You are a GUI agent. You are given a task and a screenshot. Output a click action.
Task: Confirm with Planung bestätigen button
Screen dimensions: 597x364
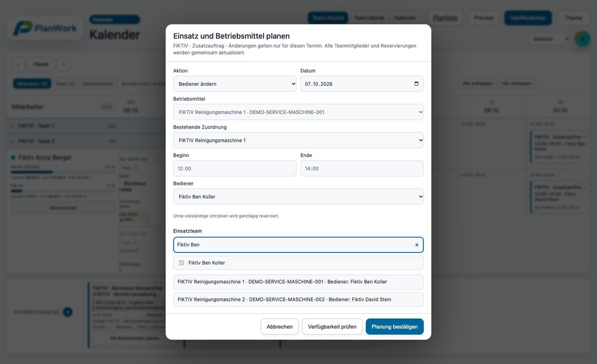395,327
